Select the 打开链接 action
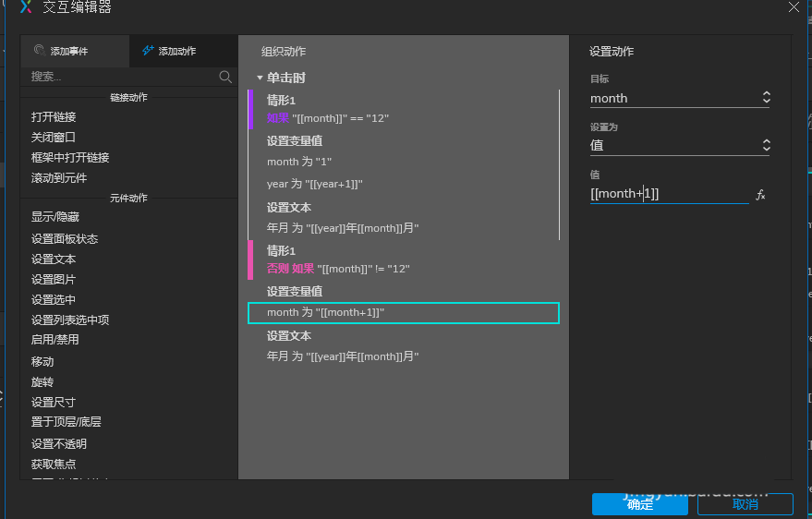Image resolution: width=812 pixels, height=519 pixels. pyautogui.click(x=54, y=117)
